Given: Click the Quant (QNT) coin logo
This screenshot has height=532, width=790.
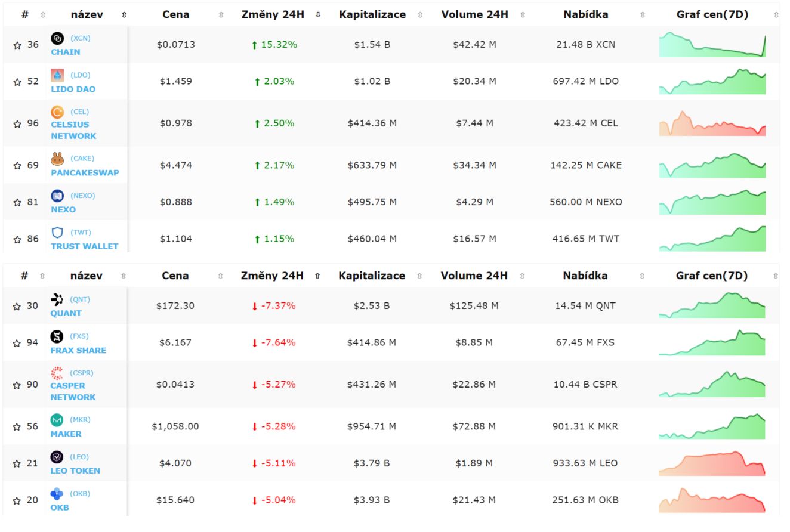Looking at the screenshot, I should [x=57, y=299].
